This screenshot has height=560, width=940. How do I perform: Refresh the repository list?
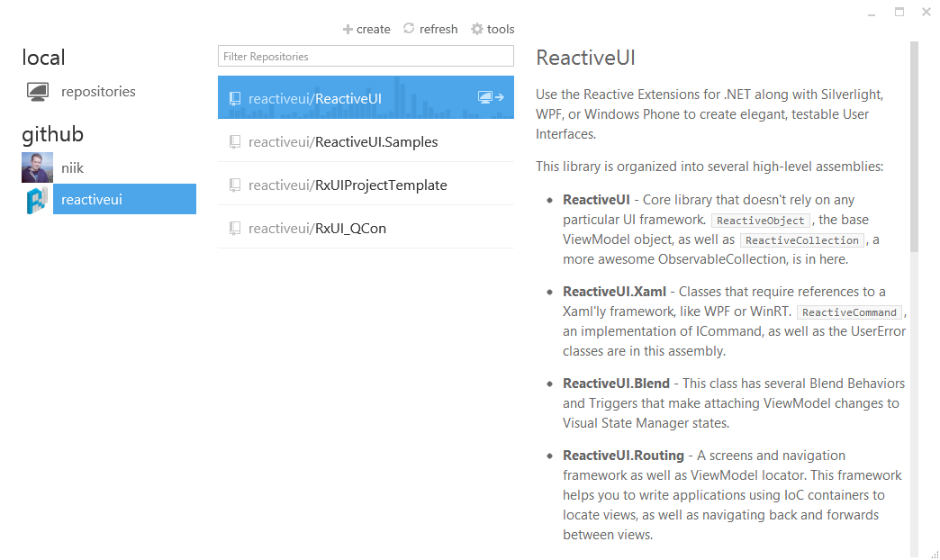pos(430,29)
